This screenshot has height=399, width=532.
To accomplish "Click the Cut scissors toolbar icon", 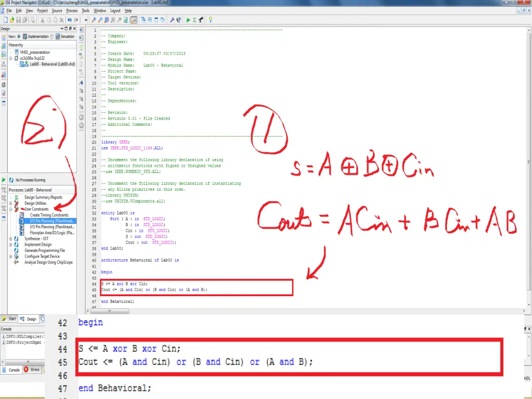I will tap(43, 20).
